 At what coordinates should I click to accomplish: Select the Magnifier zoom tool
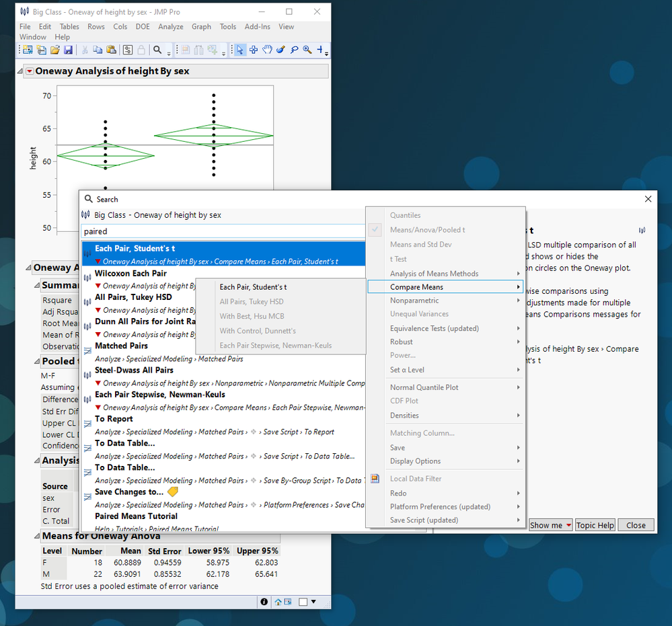click(307, 50)
